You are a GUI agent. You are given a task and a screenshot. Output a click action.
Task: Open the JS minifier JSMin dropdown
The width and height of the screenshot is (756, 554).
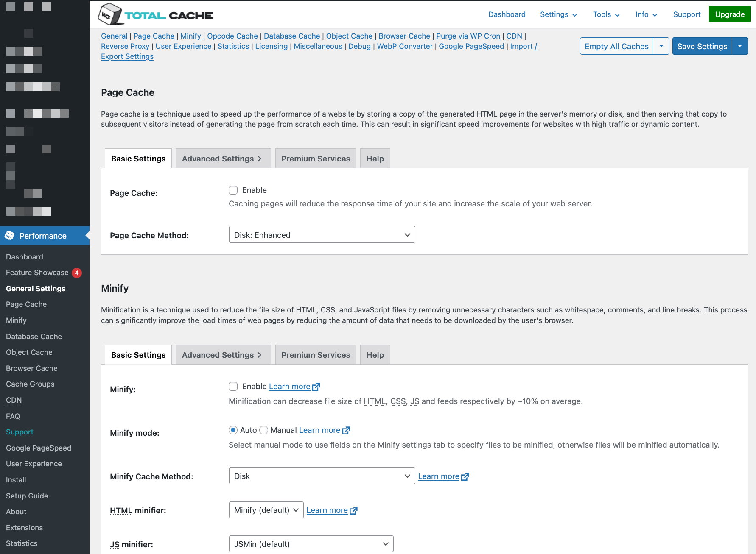click(311, 544)
